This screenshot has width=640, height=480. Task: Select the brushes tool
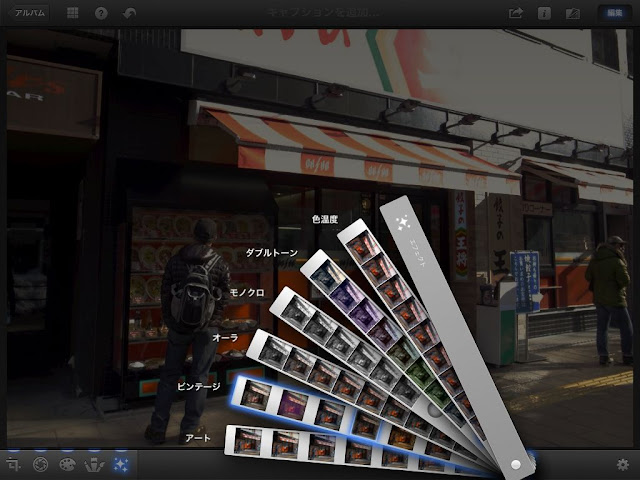(94, 464)
